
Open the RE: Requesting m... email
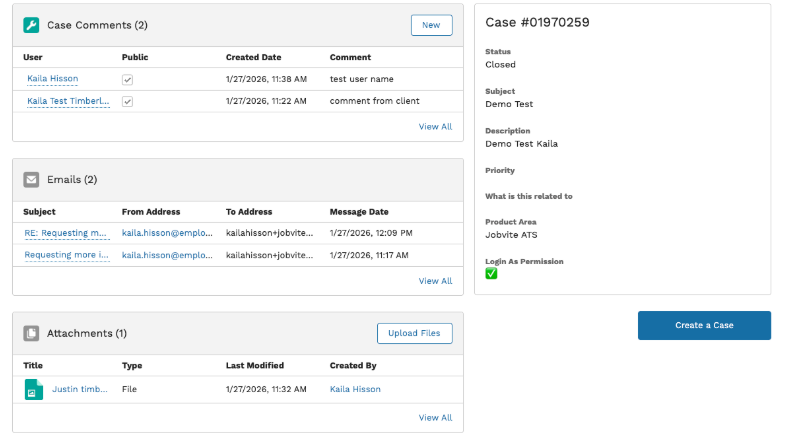click(x=66, y=233)
